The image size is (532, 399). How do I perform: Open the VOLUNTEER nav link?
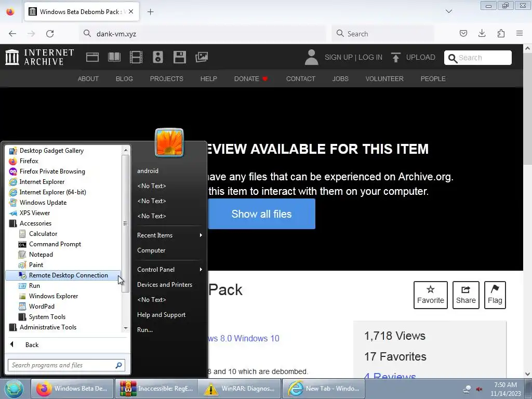click(384, 79)
